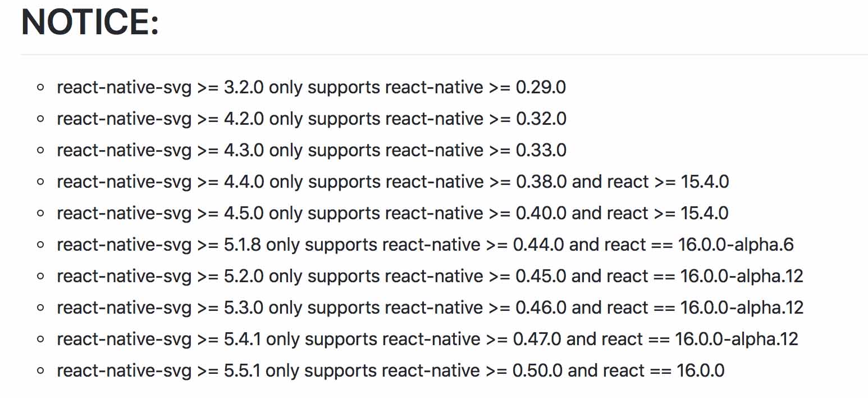Image resolution: width=868 pixels, height=398 pixels.
Task: Click the react-native-svg 3.2.0 compatibility line
Action: [312, 88]
